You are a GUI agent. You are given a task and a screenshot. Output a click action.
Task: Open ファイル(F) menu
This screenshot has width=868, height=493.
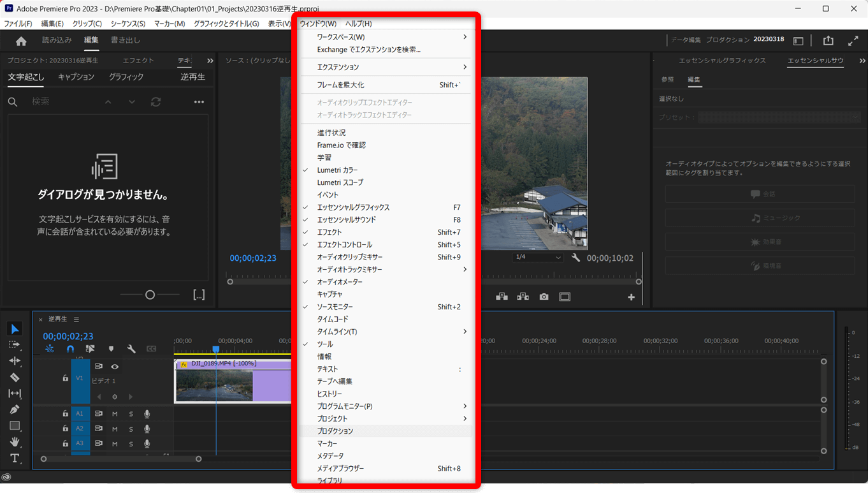tap(18, 24)
